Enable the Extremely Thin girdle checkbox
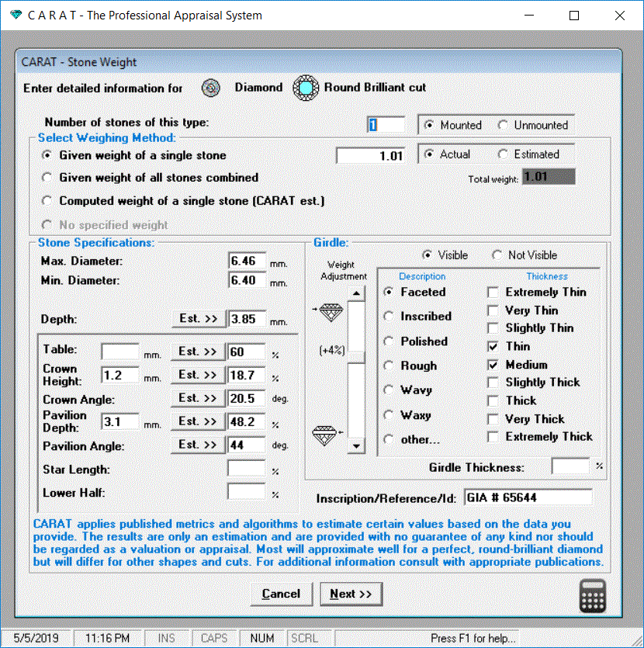The height and width of the screenshot is (648, 644). point(493,293)
